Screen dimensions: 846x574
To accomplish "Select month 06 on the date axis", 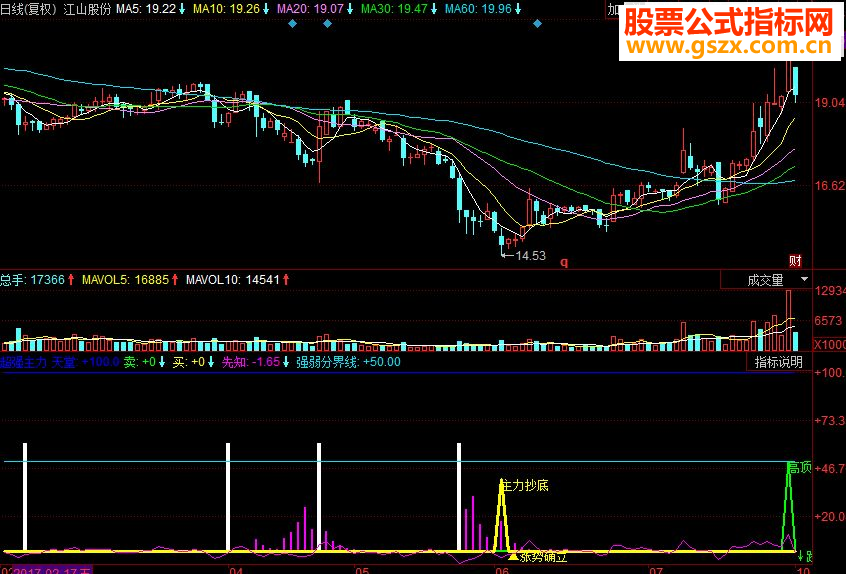I will pyautogui.click(x=502, y=570).
